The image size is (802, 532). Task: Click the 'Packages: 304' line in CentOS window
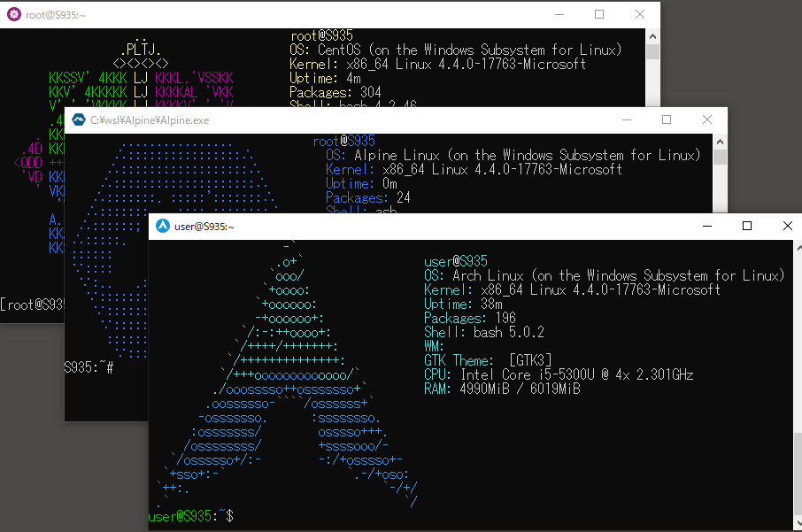[x=335, y=93]
